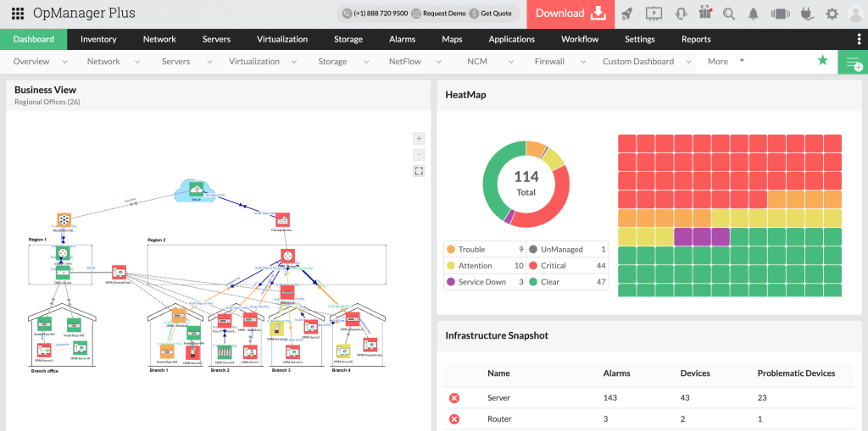Click the Service Down purple legend swatch
This screenshot has width=868, height=431.
451,282
